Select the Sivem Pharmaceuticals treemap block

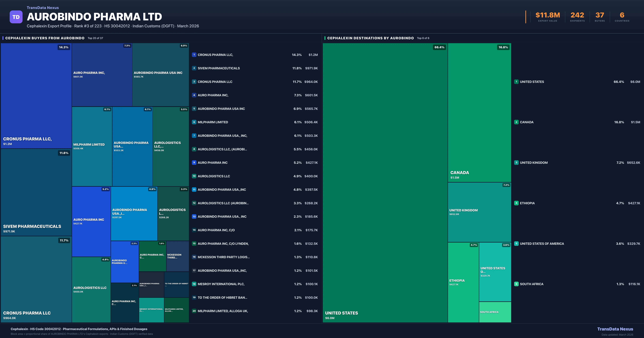point(36,192)
